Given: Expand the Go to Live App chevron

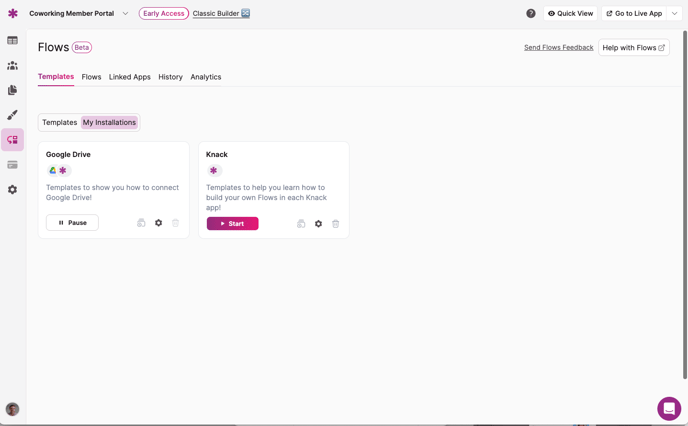Looking at the screenshot, I should (674, 14).
